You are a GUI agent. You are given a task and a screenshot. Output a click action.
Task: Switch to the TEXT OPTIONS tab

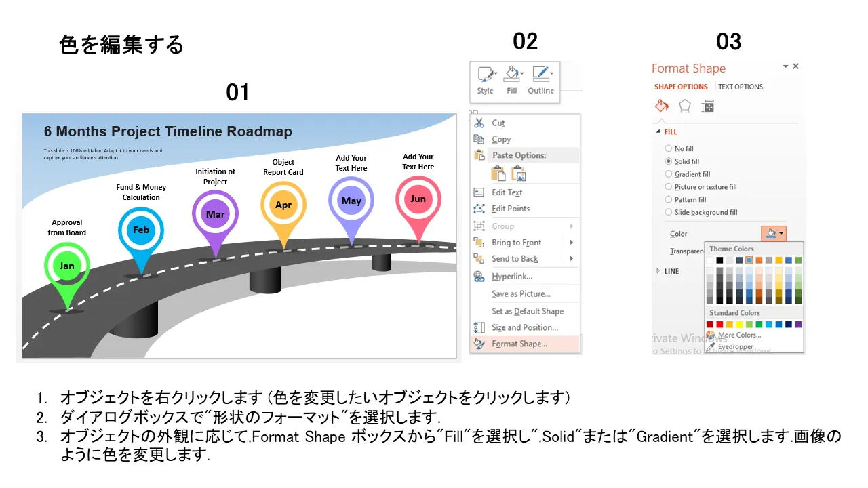coord(740,87)
